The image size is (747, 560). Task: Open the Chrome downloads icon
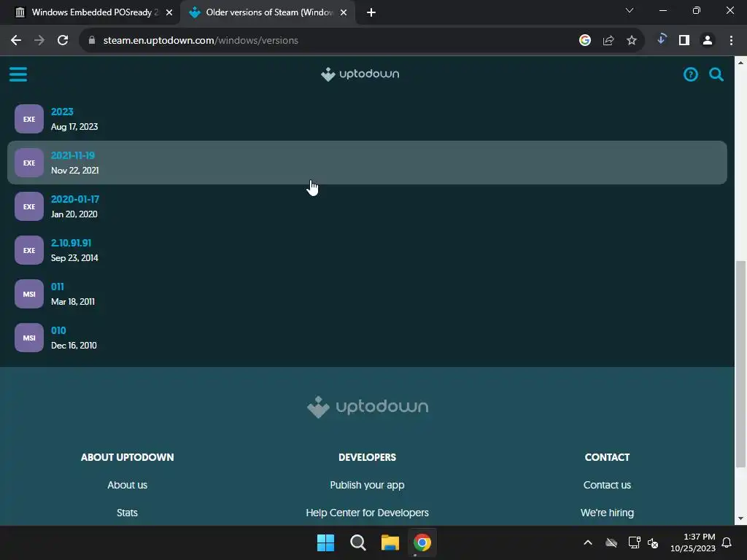click(x=661, y=39)
